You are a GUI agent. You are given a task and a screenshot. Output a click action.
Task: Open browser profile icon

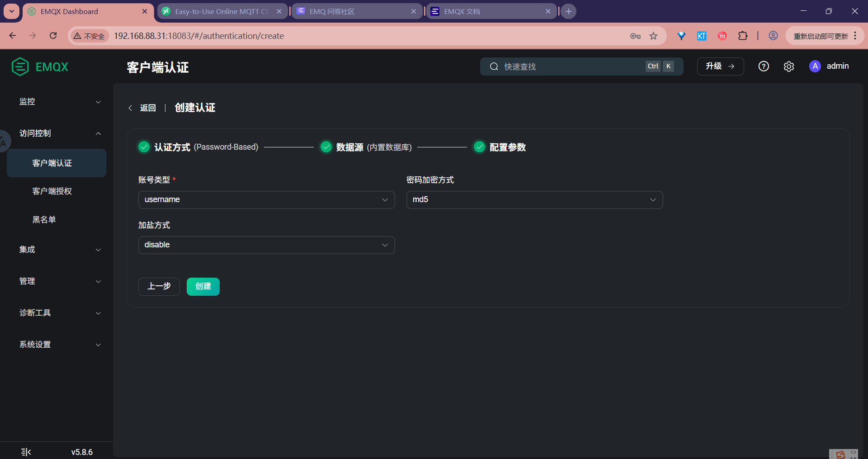click(x=774, y=36)
